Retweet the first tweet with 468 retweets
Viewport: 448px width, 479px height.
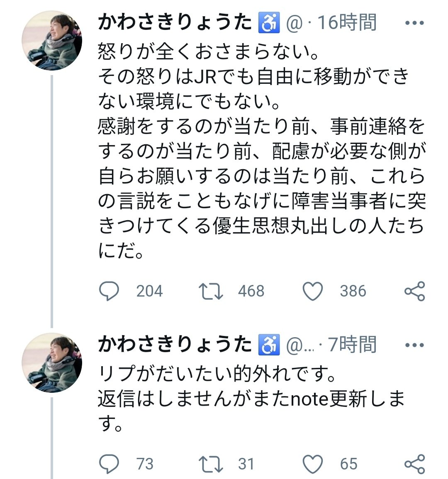[x=211, y=291]
